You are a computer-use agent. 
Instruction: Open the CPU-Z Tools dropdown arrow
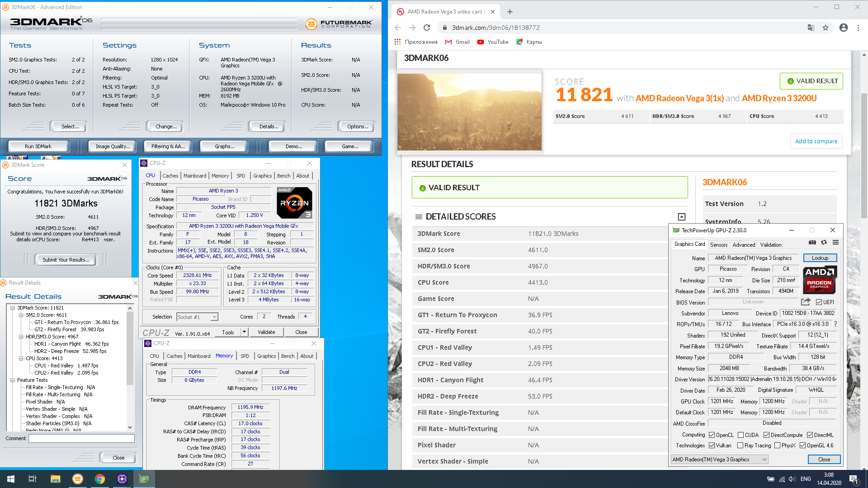click(244, 332)
